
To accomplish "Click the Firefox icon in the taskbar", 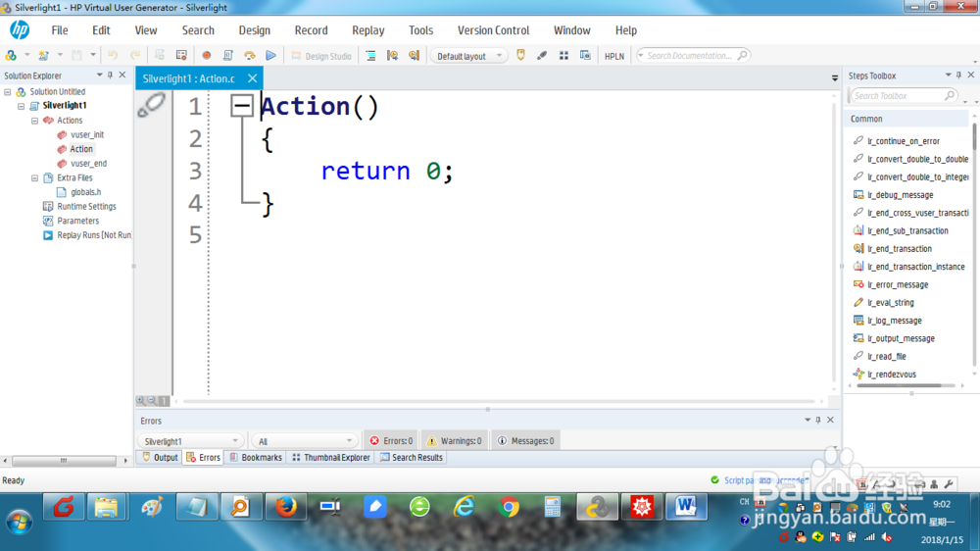I will click(285, 507).
